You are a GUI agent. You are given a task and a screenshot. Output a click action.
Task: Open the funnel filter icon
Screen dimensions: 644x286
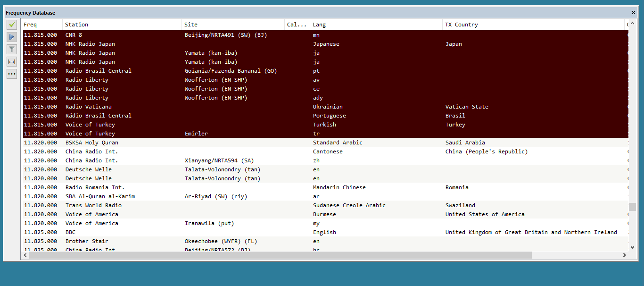click(12, 49)
